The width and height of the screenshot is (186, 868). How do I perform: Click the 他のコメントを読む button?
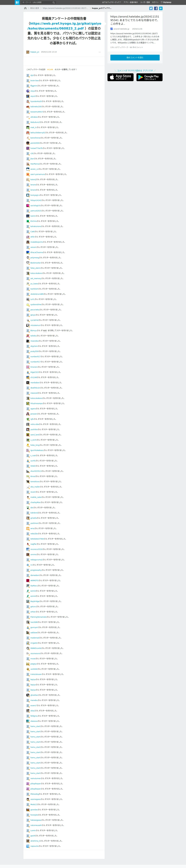click(x=135, y=58)
